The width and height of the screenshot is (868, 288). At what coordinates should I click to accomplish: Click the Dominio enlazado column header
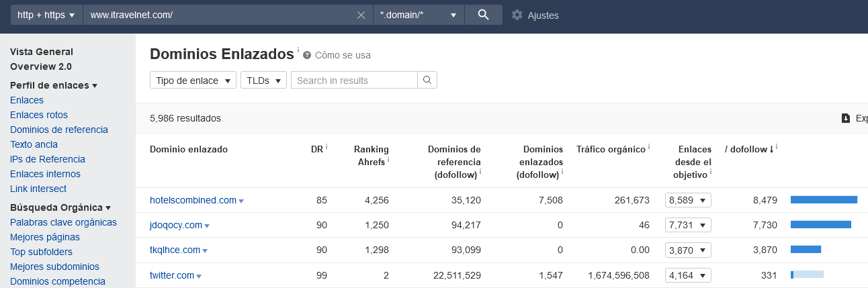pyautogui.click(x=189, y=149)
